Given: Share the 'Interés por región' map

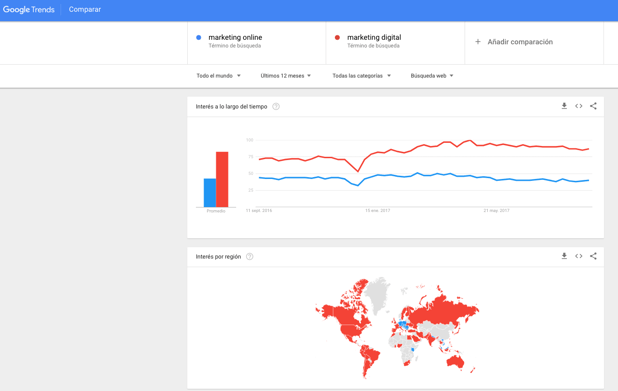Looking at the screenshot, I should tap(593, 256).
